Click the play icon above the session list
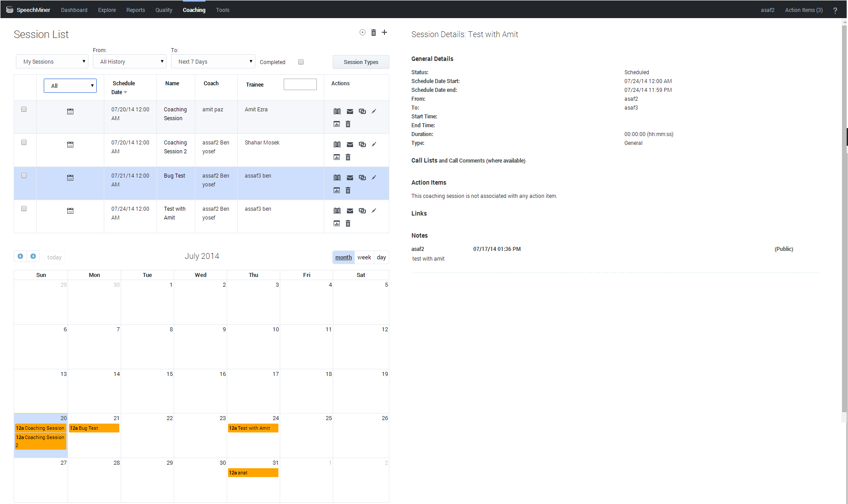Viewport: 848px width, 504px height. (362, 32)
